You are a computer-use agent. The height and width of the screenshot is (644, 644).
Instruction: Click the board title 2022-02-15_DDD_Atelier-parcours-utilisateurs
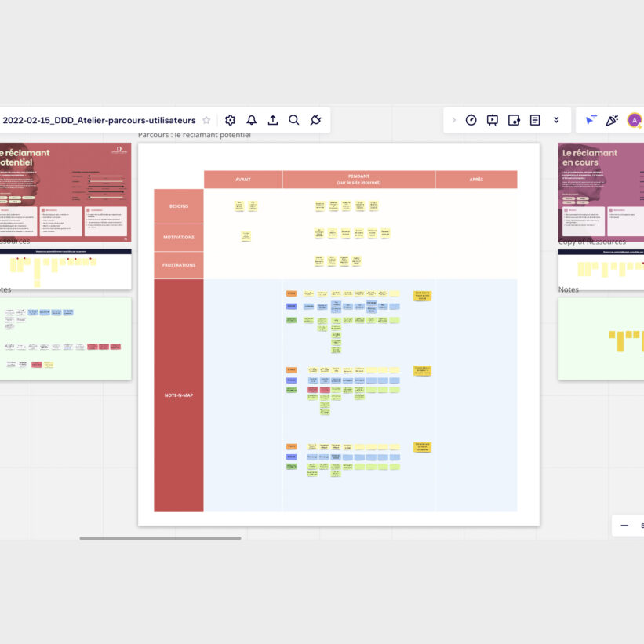99,120
